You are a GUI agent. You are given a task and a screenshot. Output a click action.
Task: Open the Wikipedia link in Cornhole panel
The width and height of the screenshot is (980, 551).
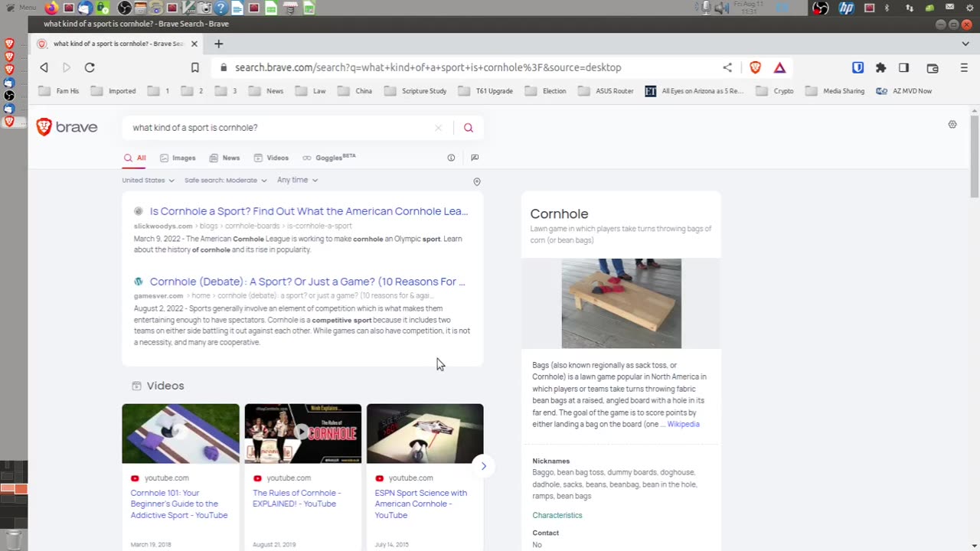pos(683,424)
